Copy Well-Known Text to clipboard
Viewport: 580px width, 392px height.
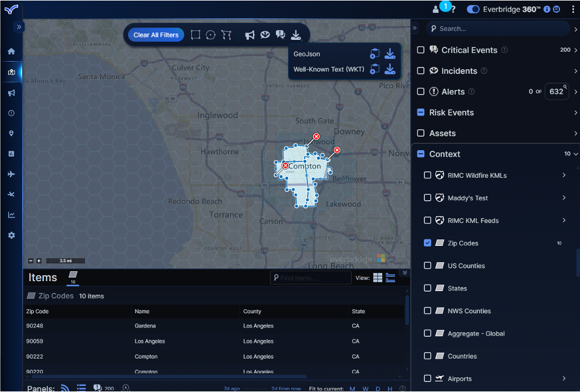coord(375,69)
